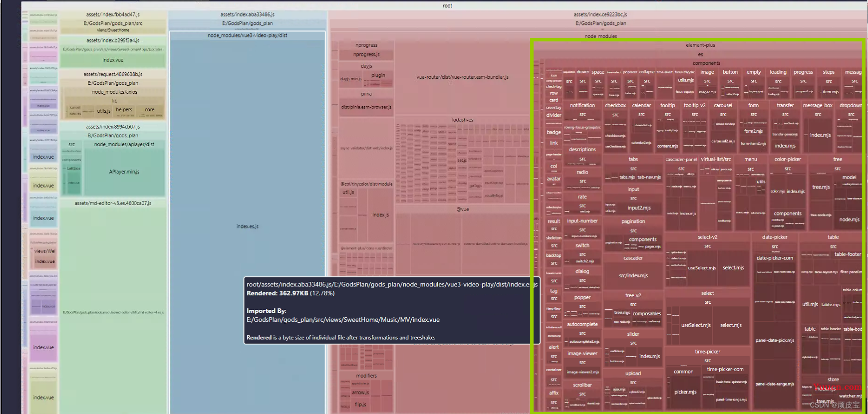Open the notification component block

(x=582, y=105)
